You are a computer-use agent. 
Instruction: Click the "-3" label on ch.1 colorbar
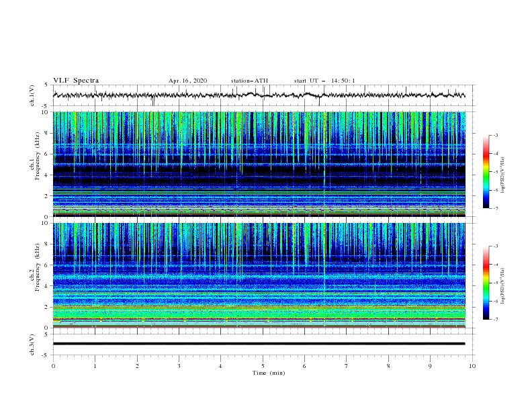[496, 135]
